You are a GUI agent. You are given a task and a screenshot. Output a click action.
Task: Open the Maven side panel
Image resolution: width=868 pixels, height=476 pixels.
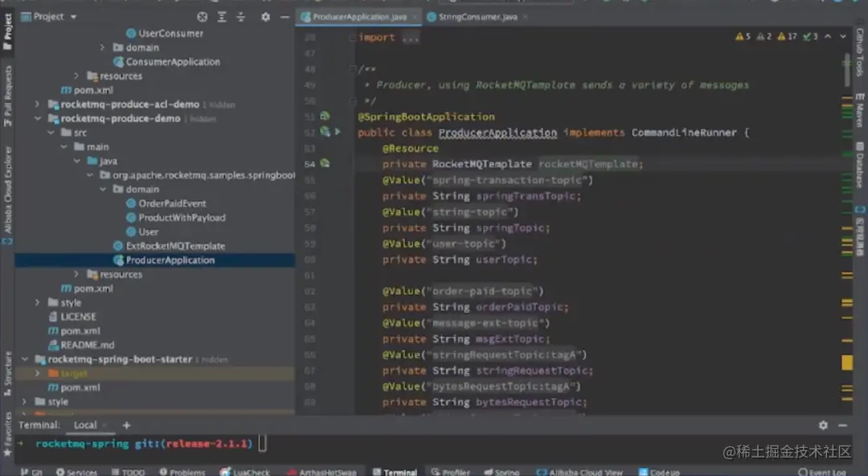(x=860, y=109)
